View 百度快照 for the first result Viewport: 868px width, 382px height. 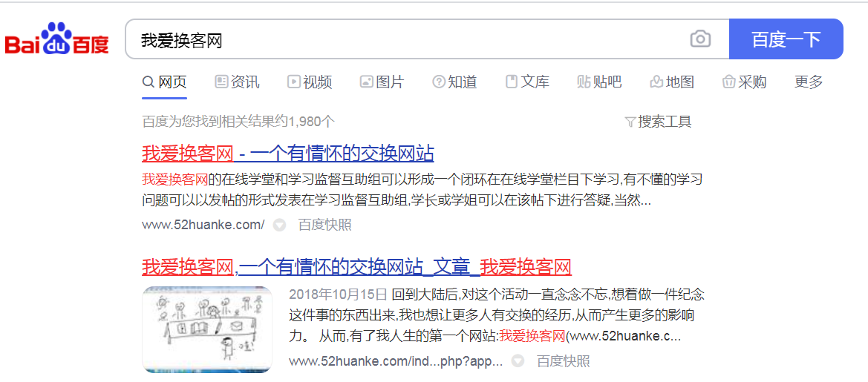coord(325,225)
